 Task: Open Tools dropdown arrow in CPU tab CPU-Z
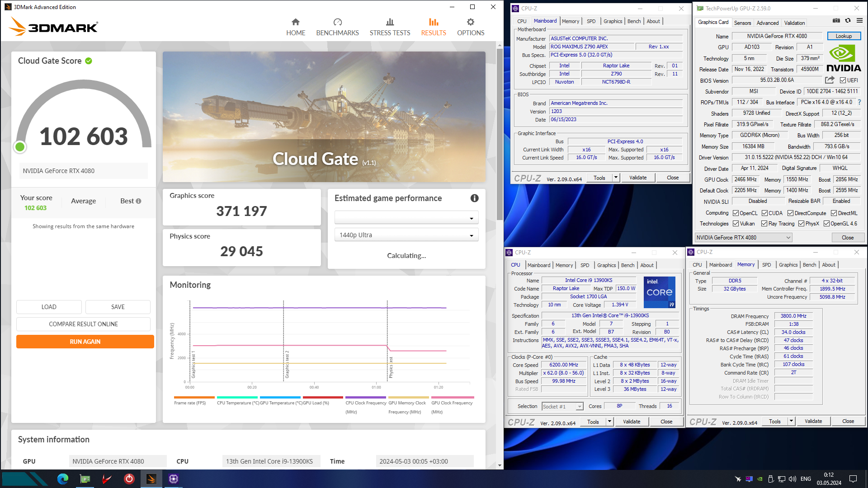[x=609, y=422]
